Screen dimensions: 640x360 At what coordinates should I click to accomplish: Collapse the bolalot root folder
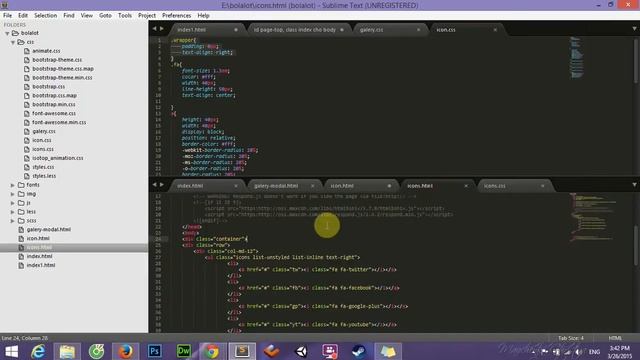click(7, 33)
